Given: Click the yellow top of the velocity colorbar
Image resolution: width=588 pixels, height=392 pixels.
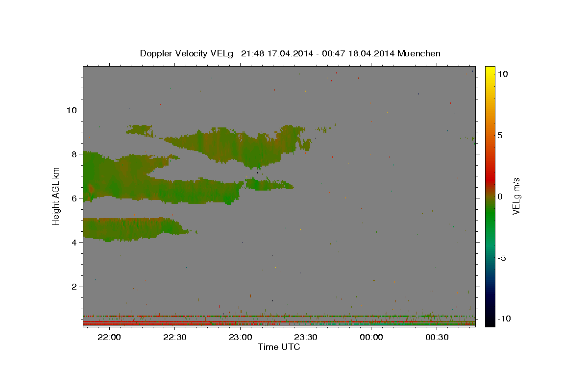Looking at the screenshot, I should [x=490, y=71].
